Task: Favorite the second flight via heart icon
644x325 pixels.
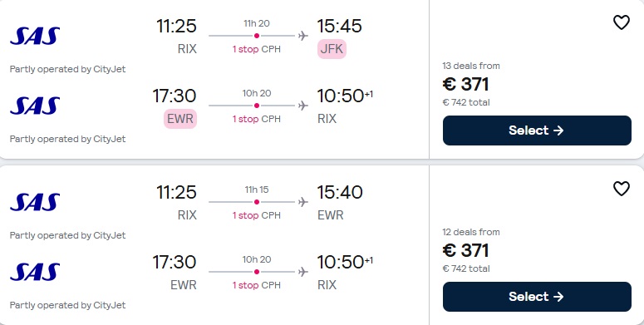Action: click(x=621, y=189)
